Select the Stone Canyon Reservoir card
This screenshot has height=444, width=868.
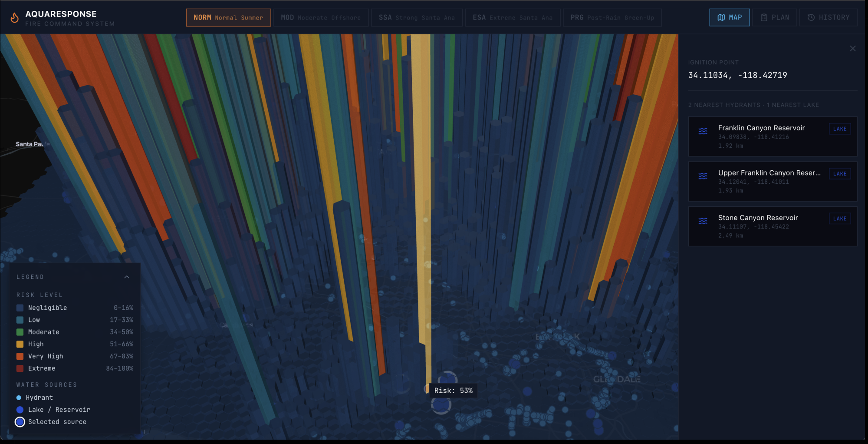(773, 226)
